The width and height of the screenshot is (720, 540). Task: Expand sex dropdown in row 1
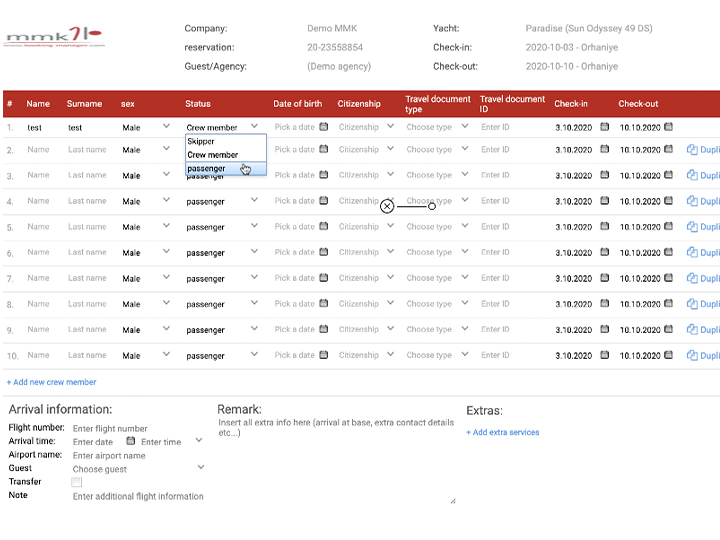tap(166, 127)
